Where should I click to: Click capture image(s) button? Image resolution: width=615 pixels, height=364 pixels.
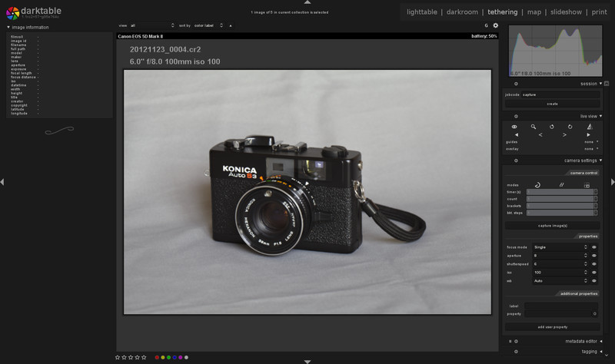click(x=552, y=226)
